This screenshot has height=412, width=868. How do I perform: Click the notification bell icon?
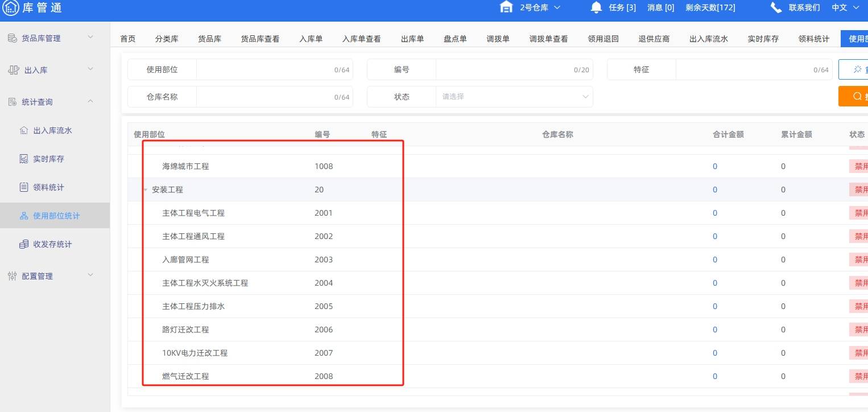(596, 7)
